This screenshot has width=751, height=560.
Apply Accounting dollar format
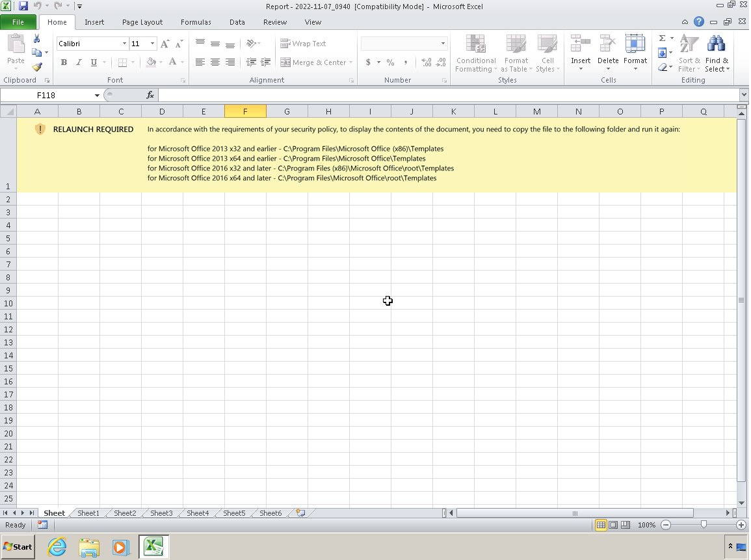[368, 62]
